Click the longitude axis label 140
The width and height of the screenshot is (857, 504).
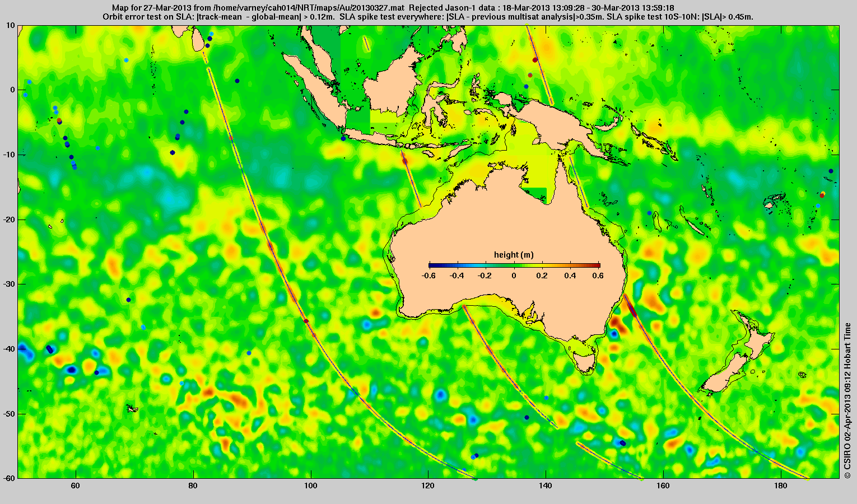pos(546,486)
